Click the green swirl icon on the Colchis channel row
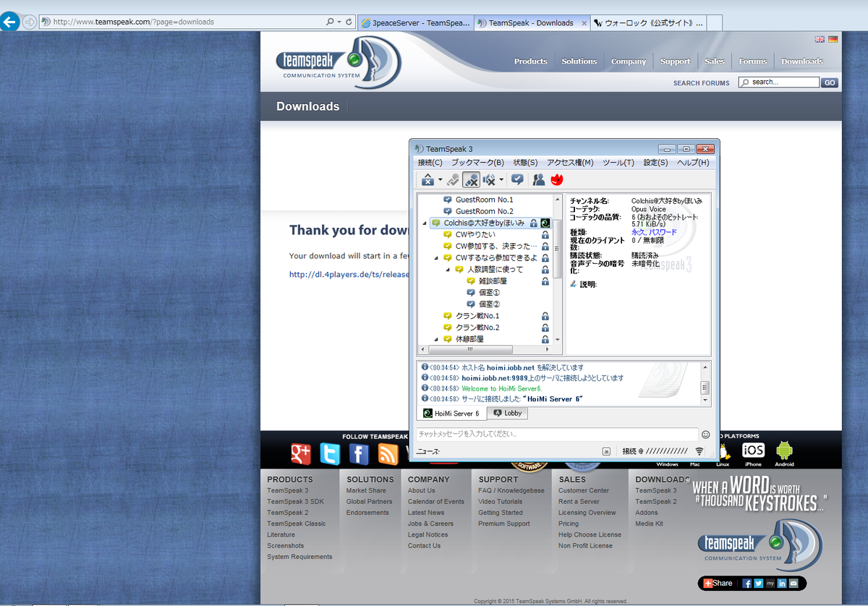This screenshot has height=606, width=868. (x=545, y=223)
